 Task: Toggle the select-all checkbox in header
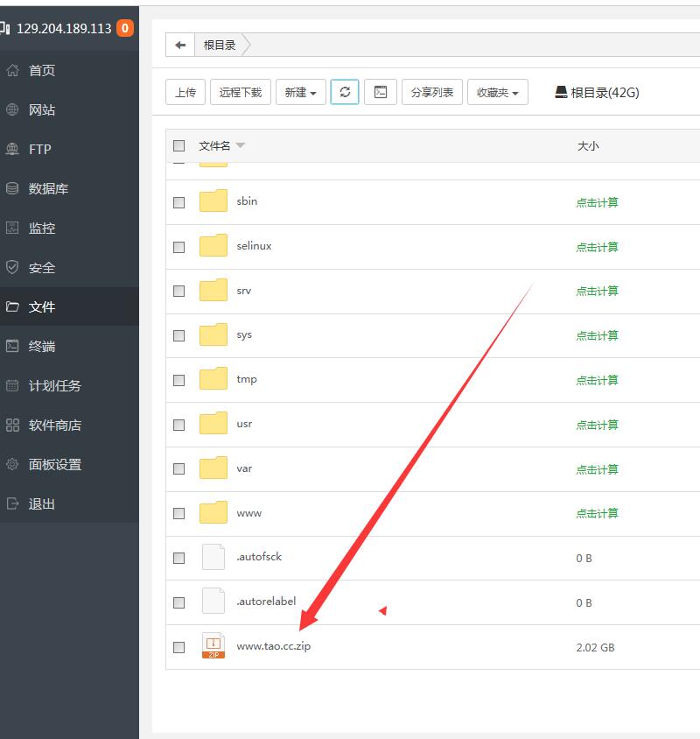tap(179, 145)
